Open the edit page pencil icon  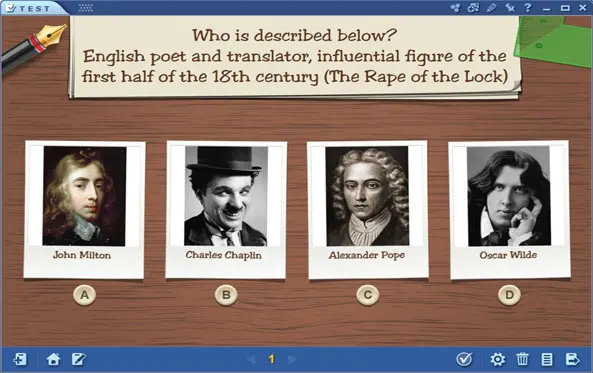coord(79,359)
